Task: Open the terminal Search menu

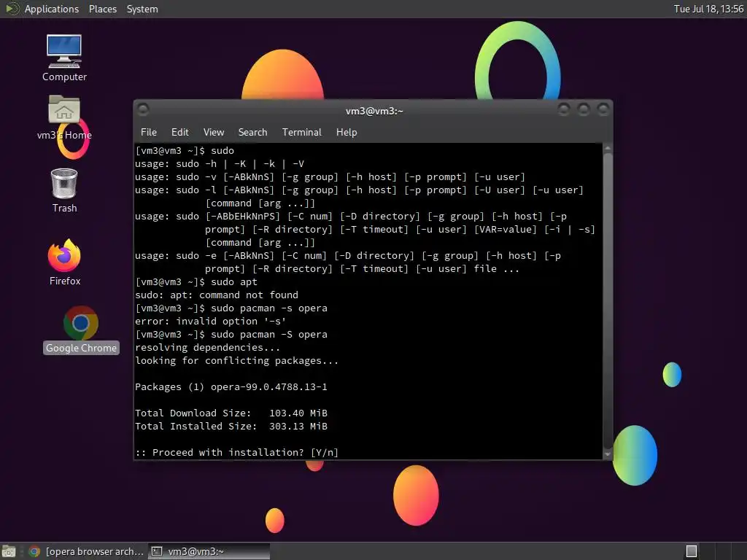Action: (x=252, y=133)
